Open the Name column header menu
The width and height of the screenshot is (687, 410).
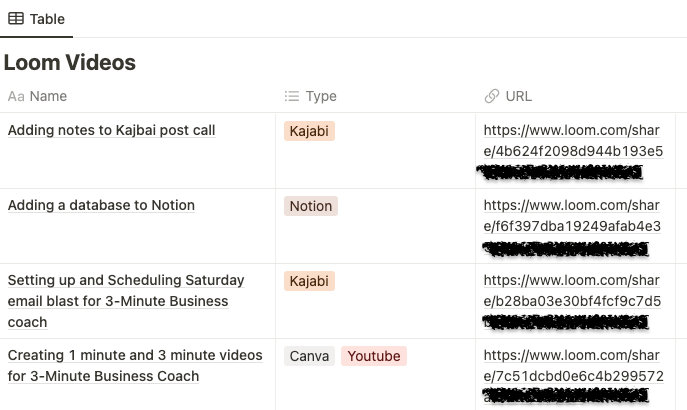pos(48,97)
